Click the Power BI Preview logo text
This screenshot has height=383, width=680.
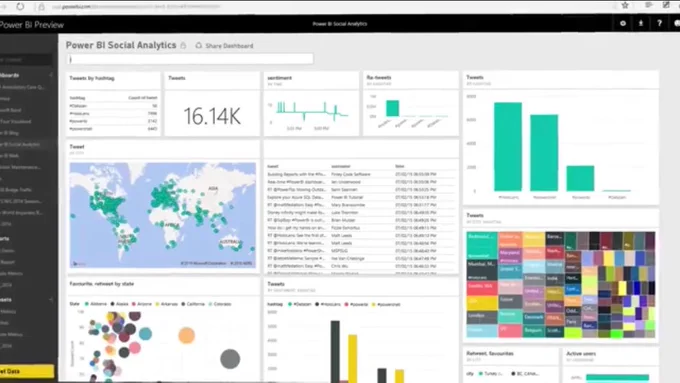tap(32, 25)
